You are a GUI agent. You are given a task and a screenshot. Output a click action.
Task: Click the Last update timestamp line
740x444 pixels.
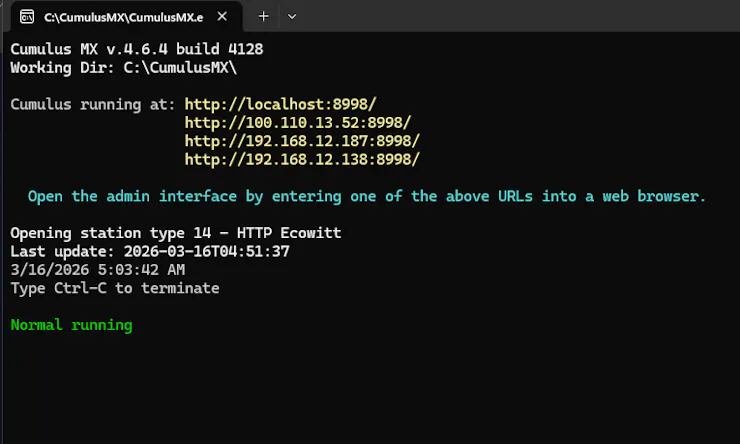click(x=150, y=251)
